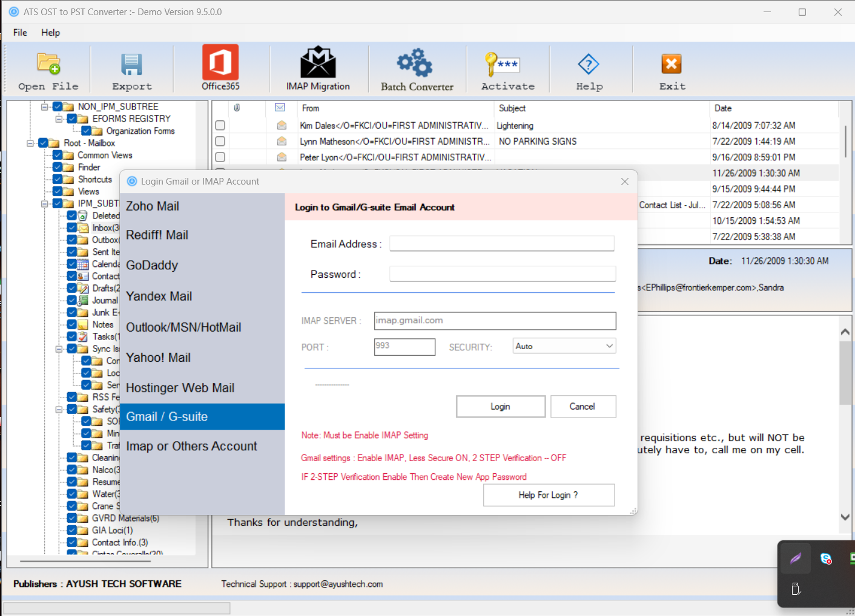Click the PORT field showing 993

coord(404,347)
